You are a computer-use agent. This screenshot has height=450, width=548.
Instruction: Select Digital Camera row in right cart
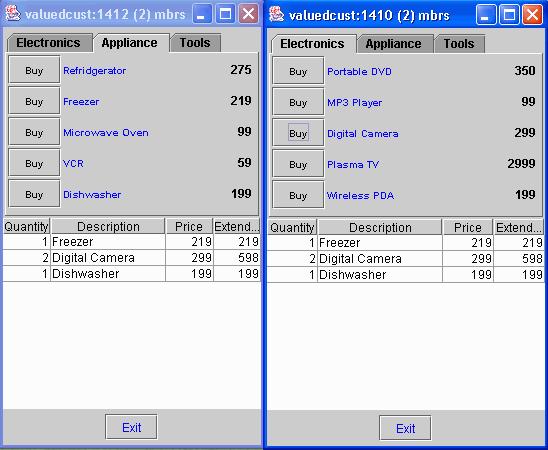coord(405,259)
